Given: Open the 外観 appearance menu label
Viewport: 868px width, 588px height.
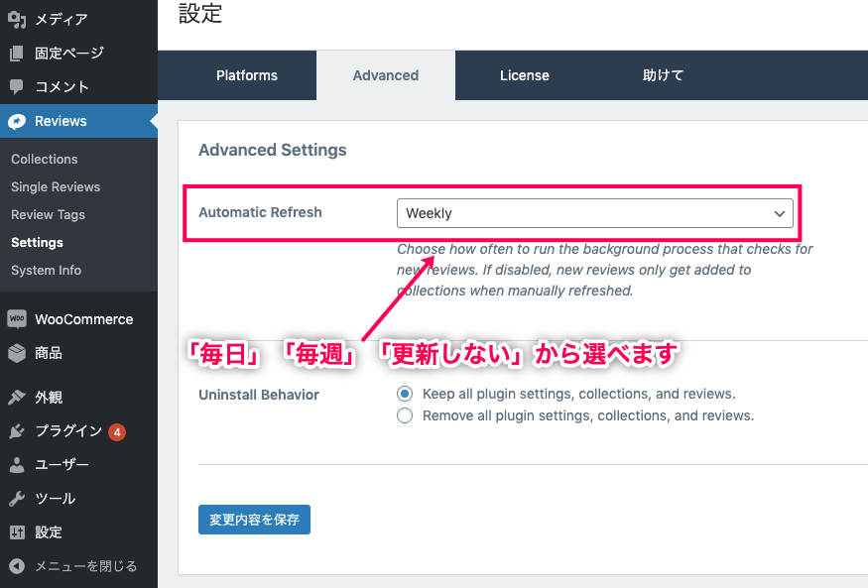Looking at the screenshot, I should coord(49,398).
